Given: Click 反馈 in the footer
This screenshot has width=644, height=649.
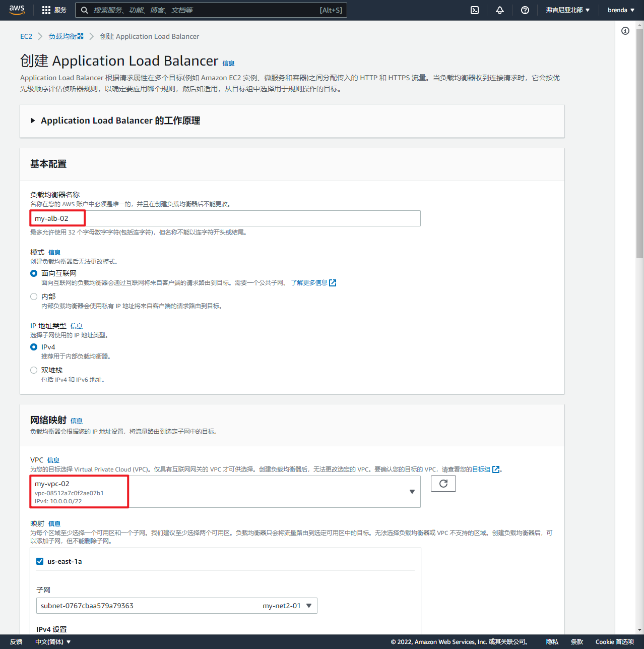Looking at the screenshot, I should point(16,642).
